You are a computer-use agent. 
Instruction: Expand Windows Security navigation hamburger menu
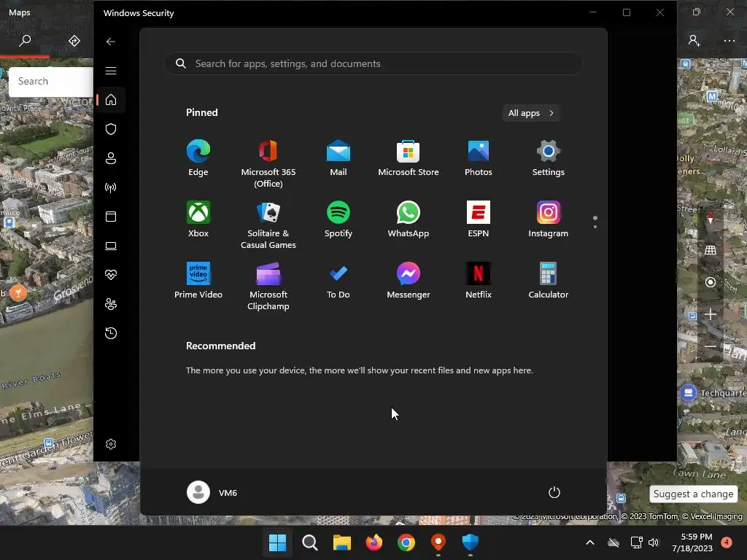(111, 71)
